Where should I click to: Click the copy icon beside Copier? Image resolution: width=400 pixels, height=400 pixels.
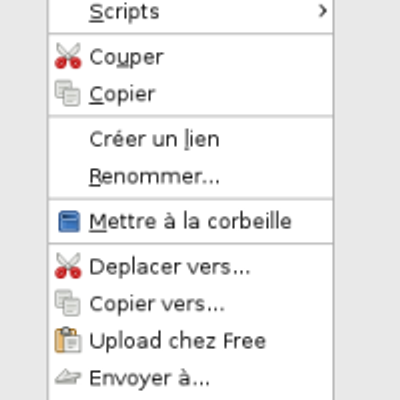coord(68,93)
